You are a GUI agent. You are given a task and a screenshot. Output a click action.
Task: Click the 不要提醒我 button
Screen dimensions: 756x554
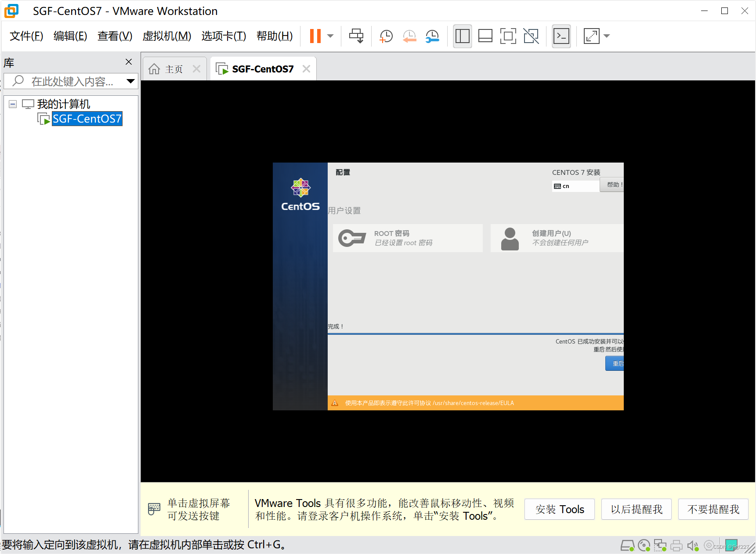tap(713, 509)
